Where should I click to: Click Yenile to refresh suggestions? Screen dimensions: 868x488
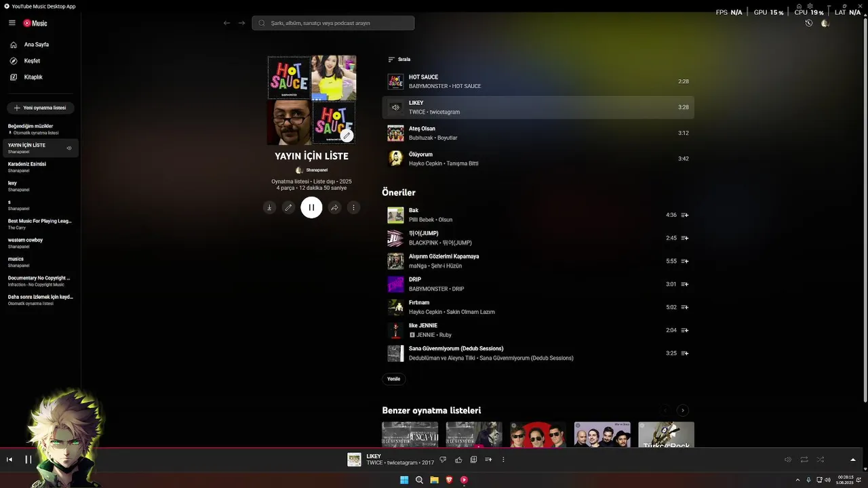click(393, 379)
